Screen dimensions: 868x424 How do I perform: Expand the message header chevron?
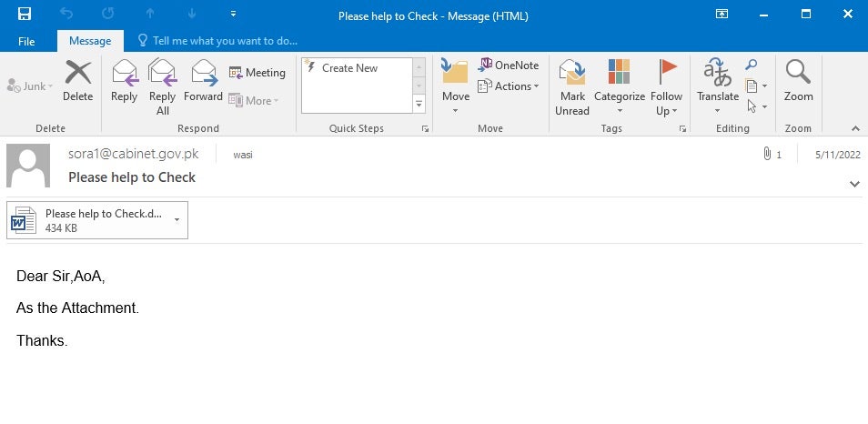pyautogui.click(x=854, y=184)
